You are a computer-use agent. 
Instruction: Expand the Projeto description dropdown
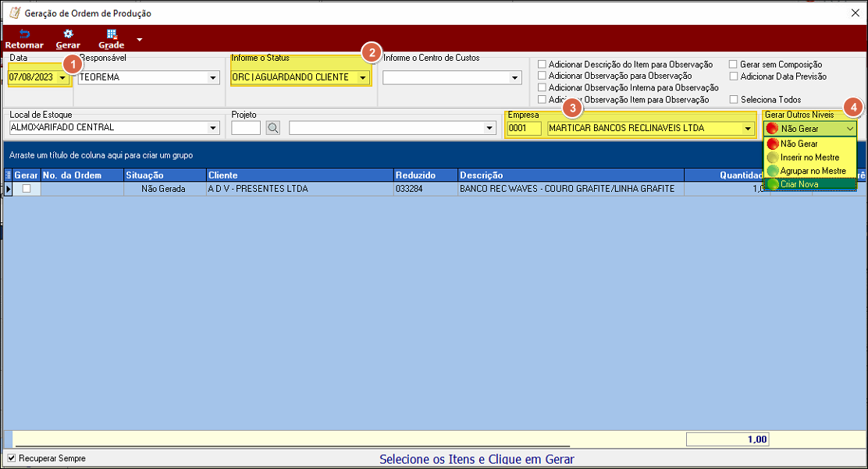pyautogui.click(x=489, y=128)
